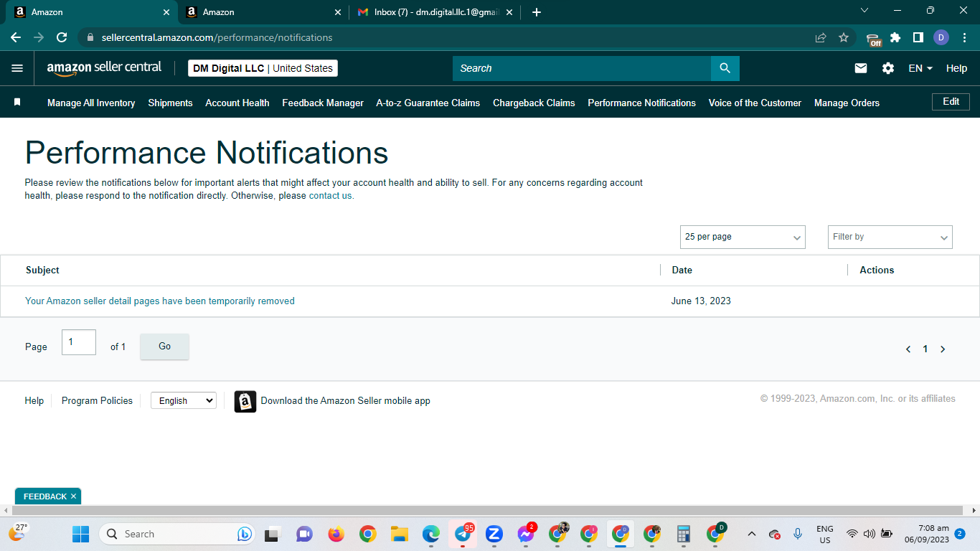This screenshot has width=980, height=551.
Task: Expand the EN language dropdown in header
Action: (920, 68)
